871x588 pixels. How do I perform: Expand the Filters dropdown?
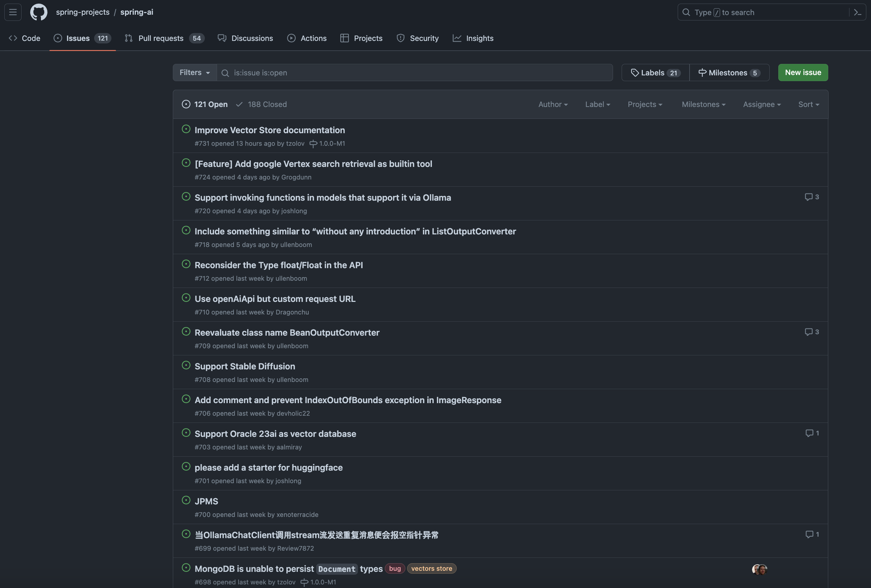194,73
